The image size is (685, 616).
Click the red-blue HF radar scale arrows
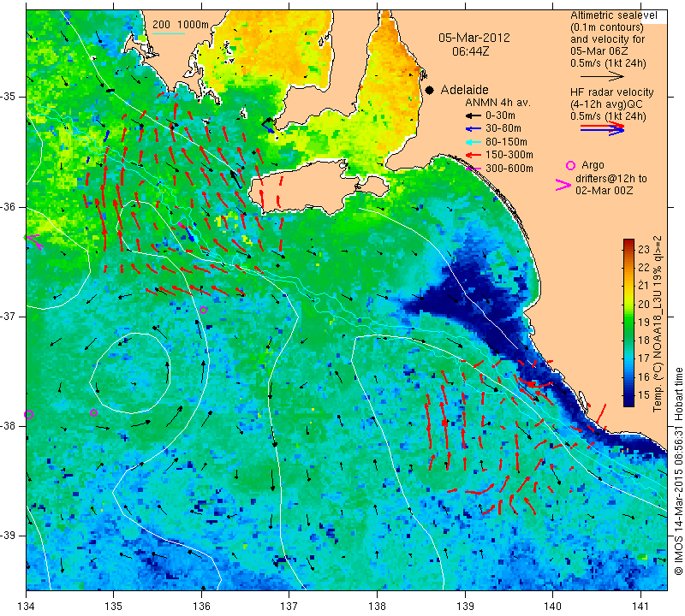click(602, 128)
